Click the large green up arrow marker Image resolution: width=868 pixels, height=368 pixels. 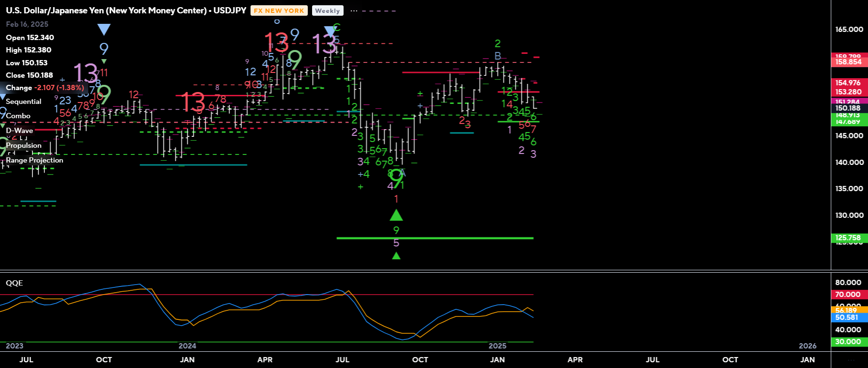[x=396, y=215]
